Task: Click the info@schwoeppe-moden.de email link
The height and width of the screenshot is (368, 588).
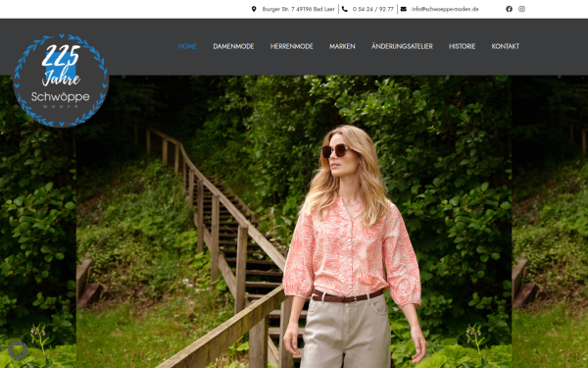Action: click(x=445, y=9)
